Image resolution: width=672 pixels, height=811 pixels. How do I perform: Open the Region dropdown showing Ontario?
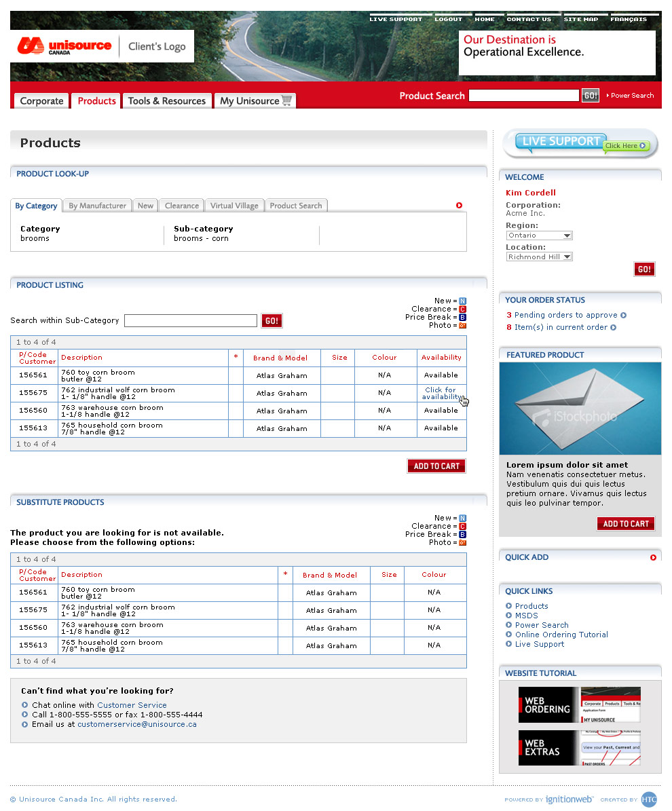point(539,235)
